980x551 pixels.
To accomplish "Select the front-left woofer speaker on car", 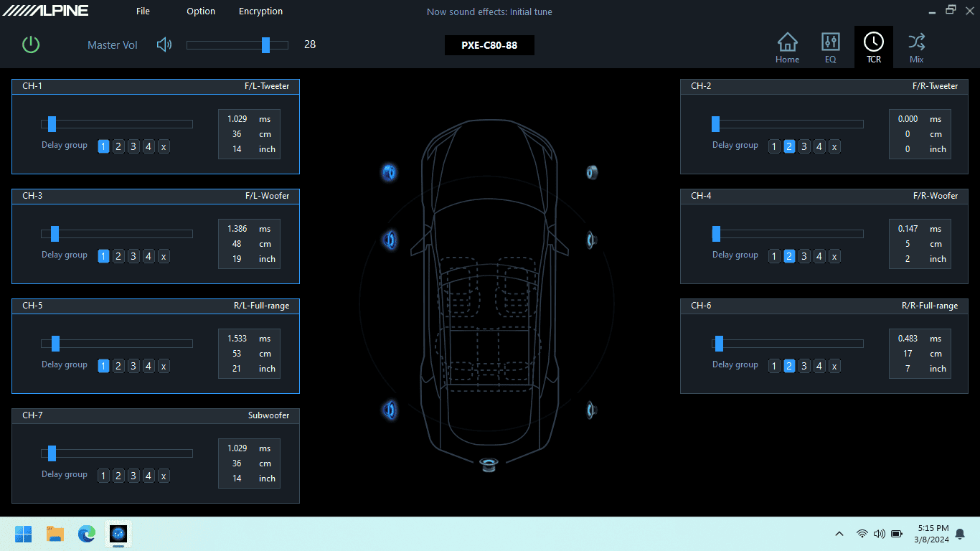I will tap(390, 240).
